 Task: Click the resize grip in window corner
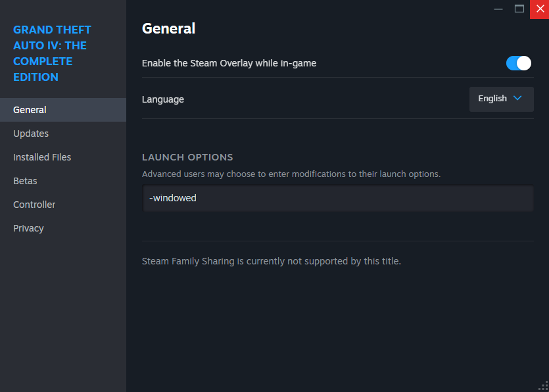click(543, 386)
